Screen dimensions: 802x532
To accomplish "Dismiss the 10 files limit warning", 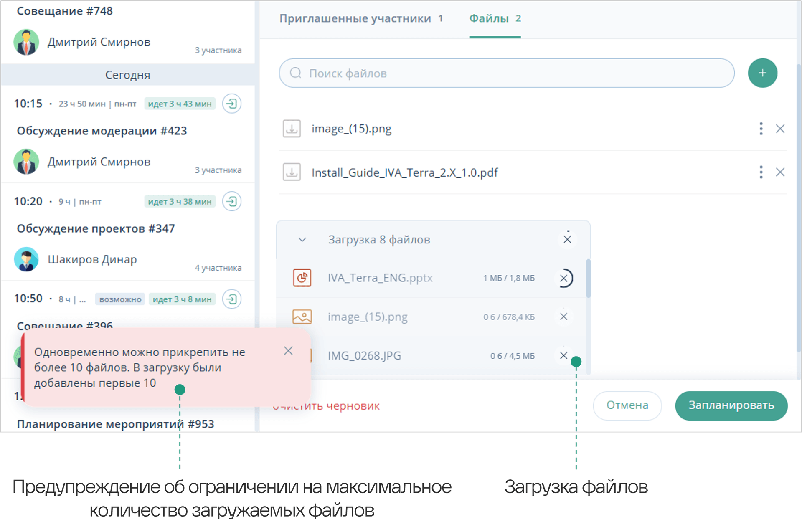I will coord(288,351).
